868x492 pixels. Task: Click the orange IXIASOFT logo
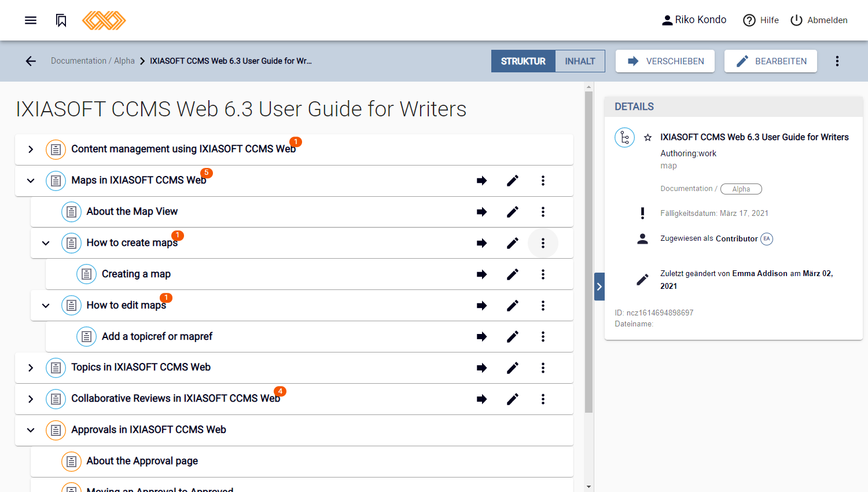pyautogui.click(x=104, y=20)
